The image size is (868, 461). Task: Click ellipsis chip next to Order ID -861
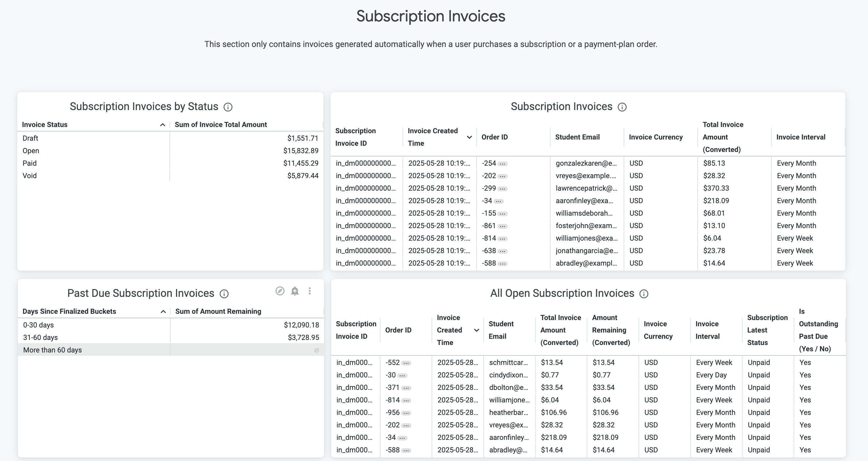[502, 226]
